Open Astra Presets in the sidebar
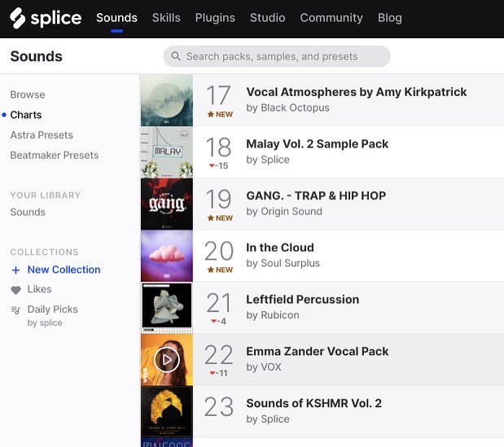 coord(42,135)
